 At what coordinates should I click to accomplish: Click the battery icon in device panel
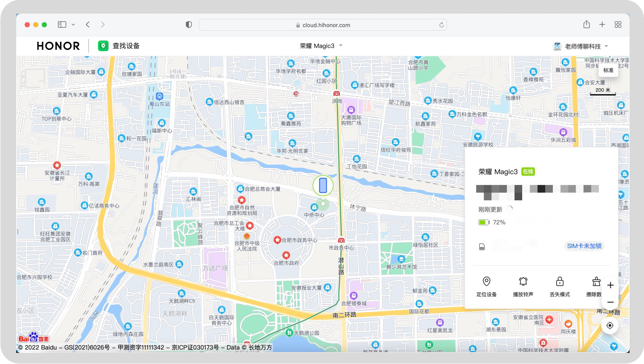coord(484,222)
